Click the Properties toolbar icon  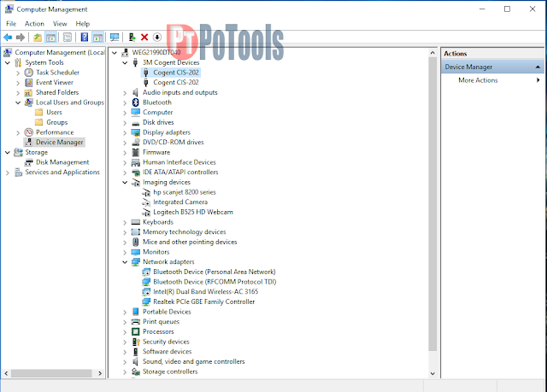click(68, 38)
